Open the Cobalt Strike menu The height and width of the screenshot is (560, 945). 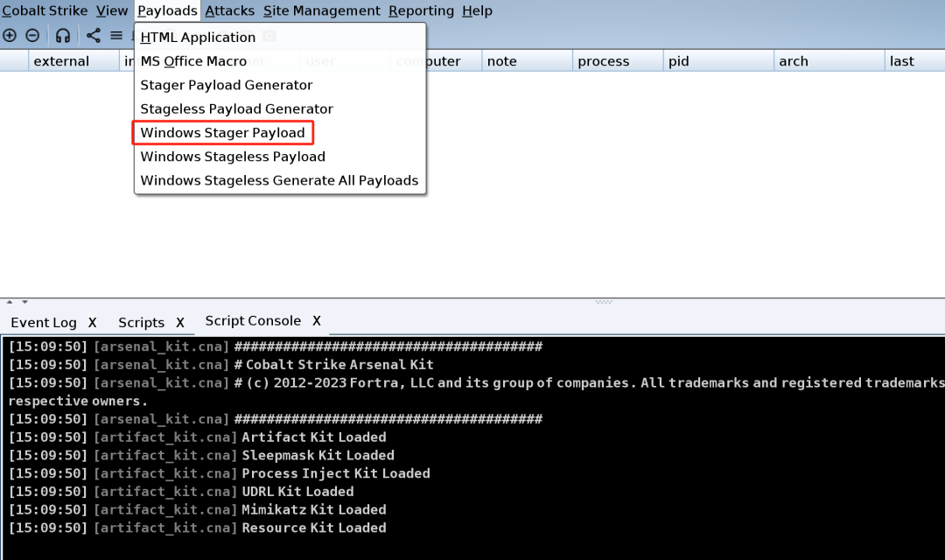tap(45, 10)
